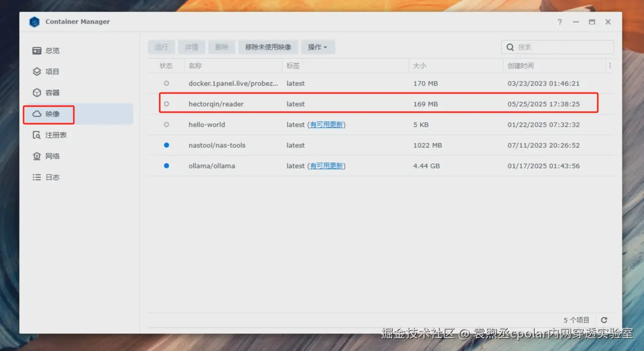Click the 4.44 GB size cell

[x=426, y=166]
